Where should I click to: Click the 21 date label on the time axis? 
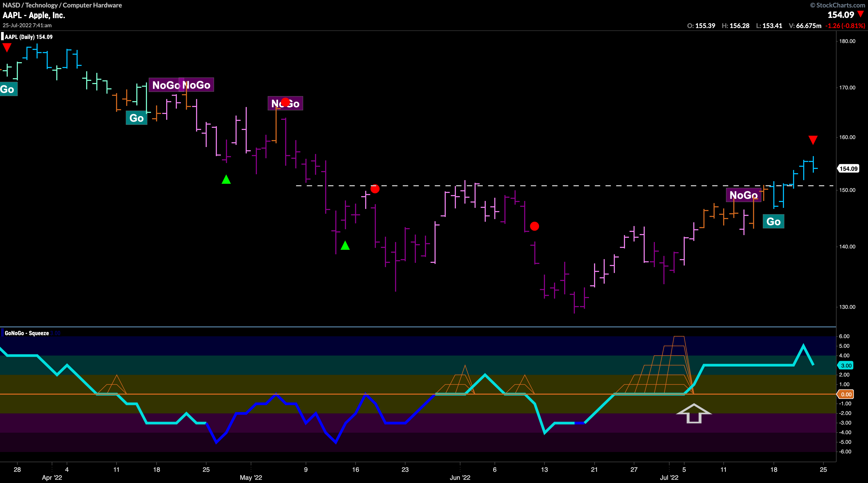tap(594, 469)
